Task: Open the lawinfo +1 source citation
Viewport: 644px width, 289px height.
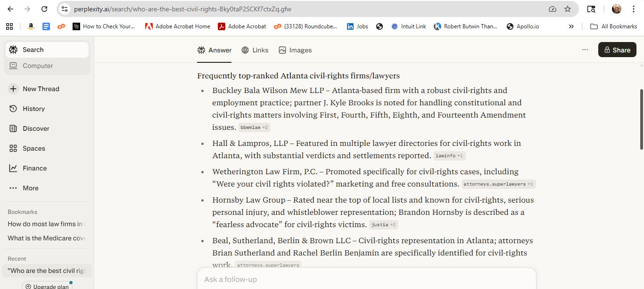Action: 449,156
